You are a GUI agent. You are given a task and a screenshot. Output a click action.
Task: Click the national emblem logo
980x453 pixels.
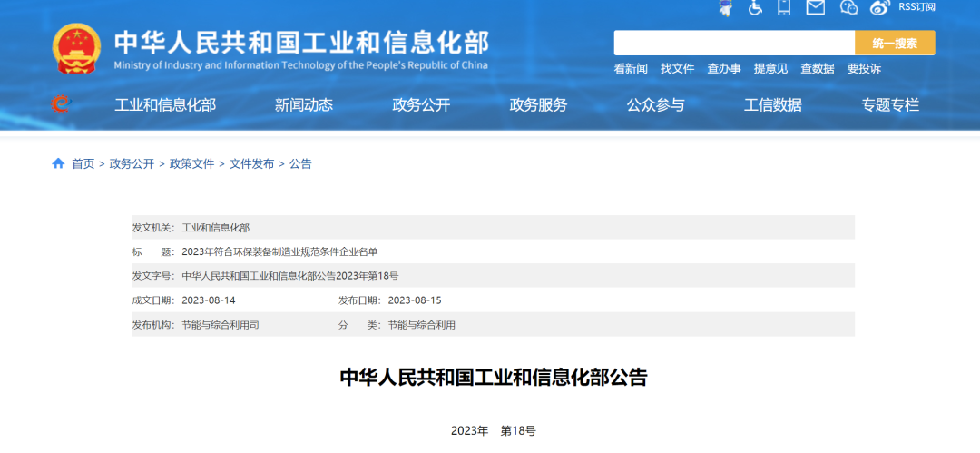(x=76, y=49)
